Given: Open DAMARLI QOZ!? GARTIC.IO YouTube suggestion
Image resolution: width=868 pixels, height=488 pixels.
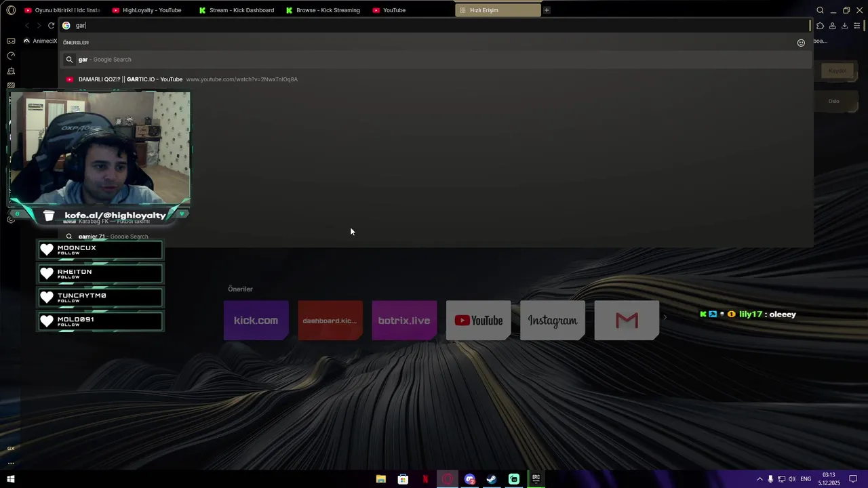Looking at the screenshot, I should [x=436, y=79].
